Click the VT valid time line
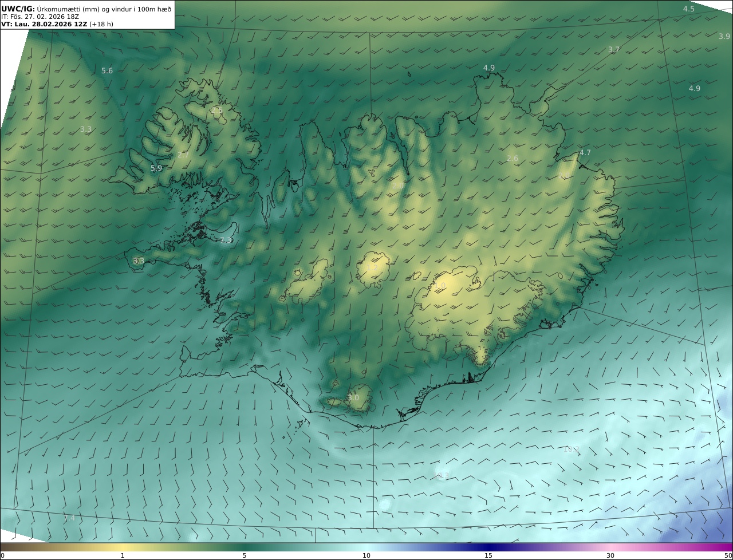This screenshot has width=733, height=560. (x=57, y=24)
